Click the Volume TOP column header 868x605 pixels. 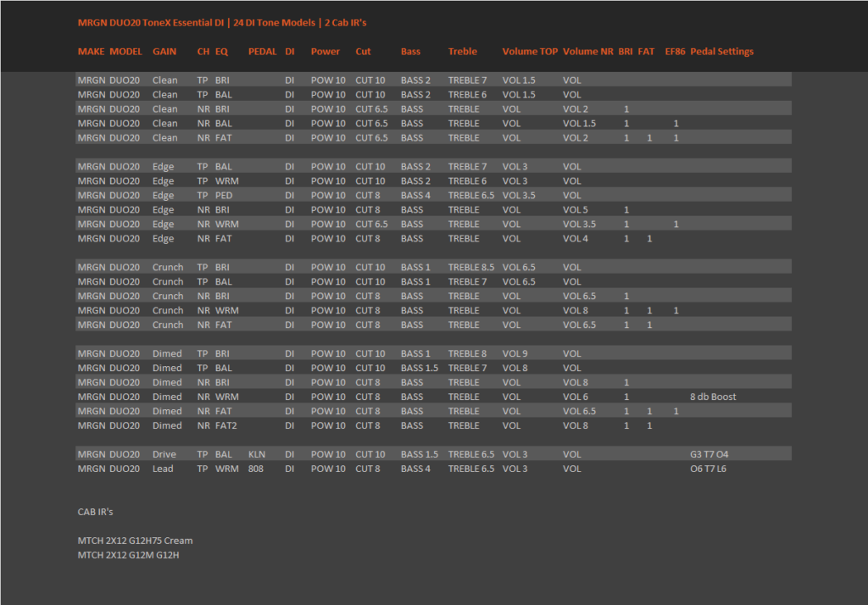(530, 52)
